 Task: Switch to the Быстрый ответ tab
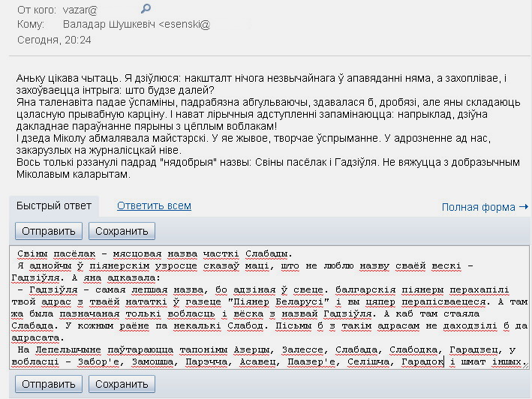click(x=54, y=205)
